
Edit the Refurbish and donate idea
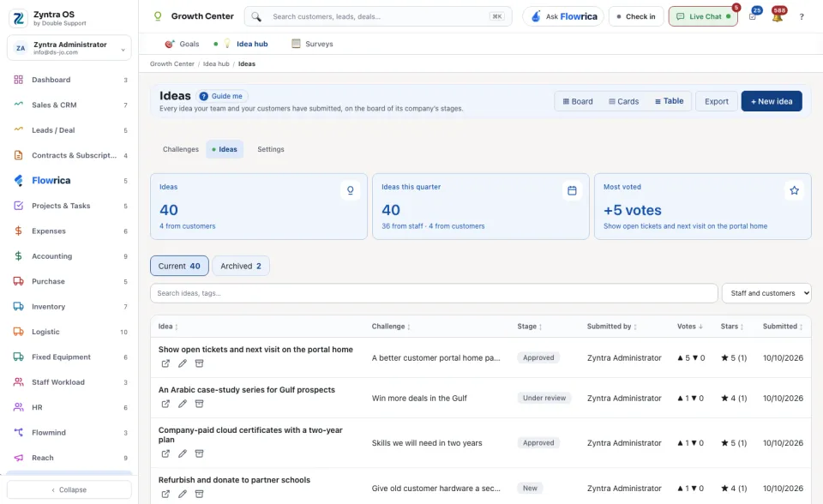182,494
